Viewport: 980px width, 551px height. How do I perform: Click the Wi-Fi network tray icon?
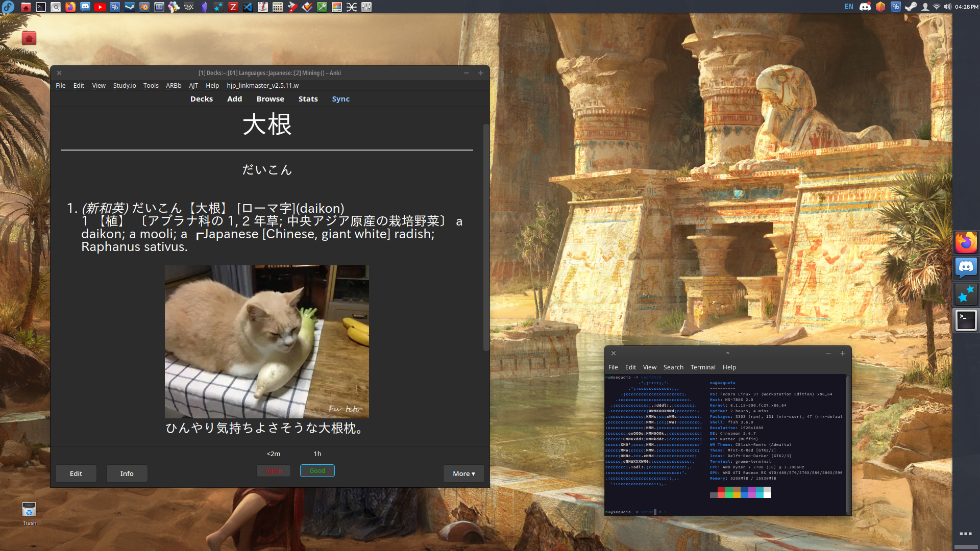coord(937,7)
